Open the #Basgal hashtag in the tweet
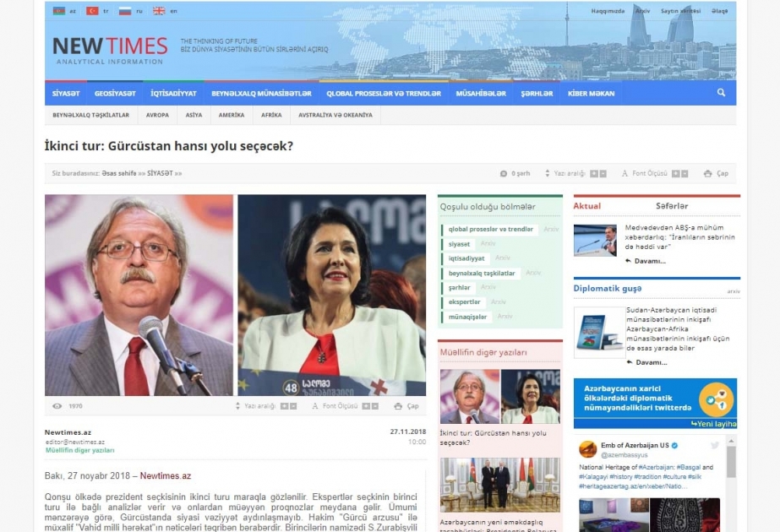Screen dimensions: 780x532 688,467
